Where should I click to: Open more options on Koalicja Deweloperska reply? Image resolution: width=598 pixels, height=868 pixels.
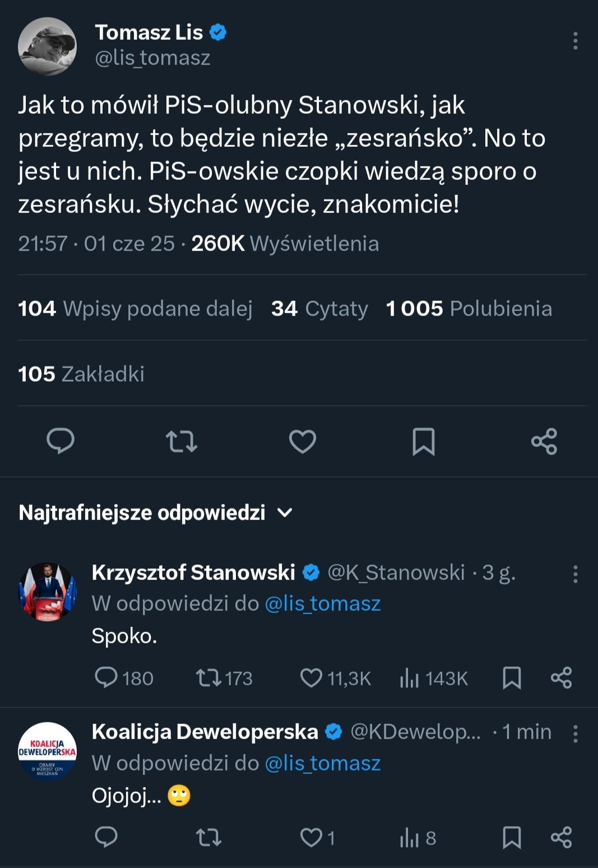pos(575,734)
